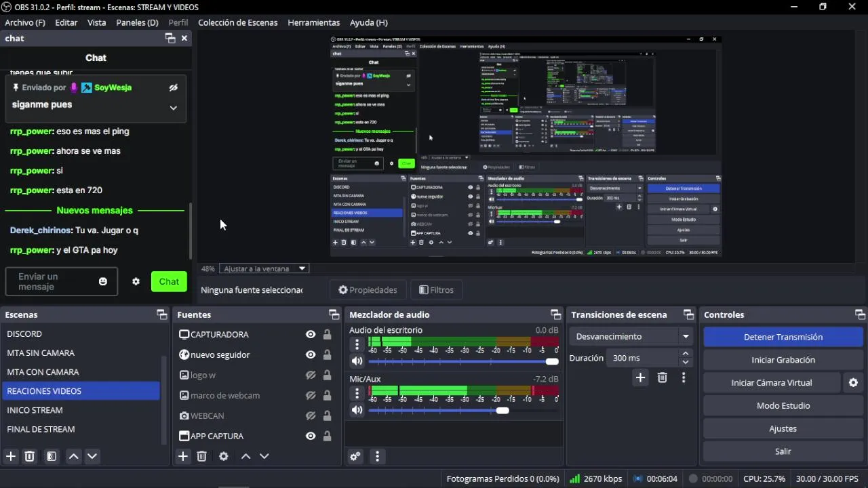Image resolution: width=868 pixels, height=488 pixels.
Task: Add a new source in Fuentes
Action: (183, 456)
